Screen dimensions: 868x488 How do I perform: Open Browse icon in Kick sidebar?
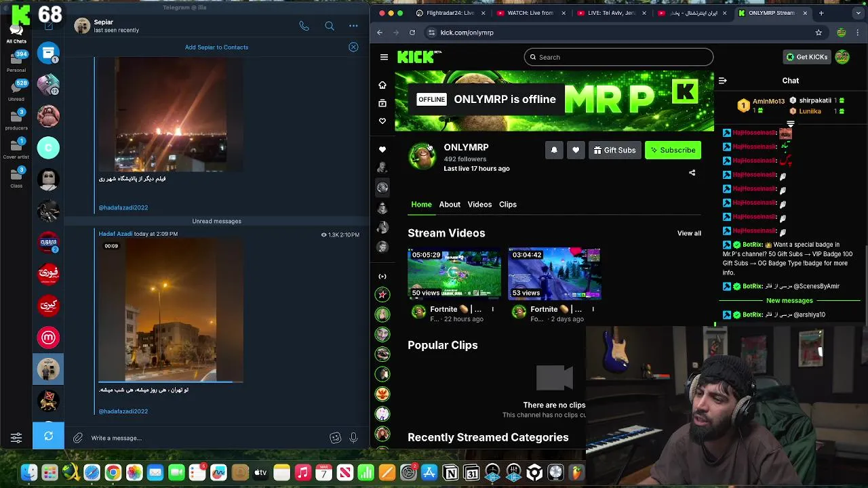pyautogui.click(x=382, y=103)
